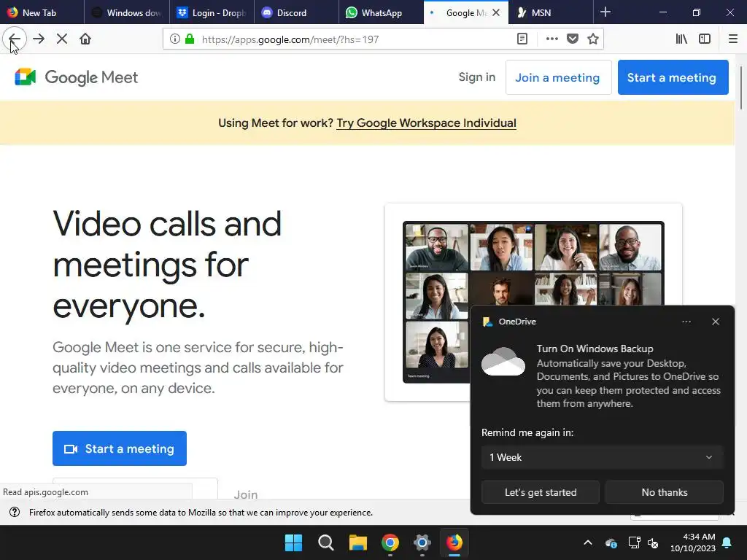Switch to the New Tab tab

[42, 12]
